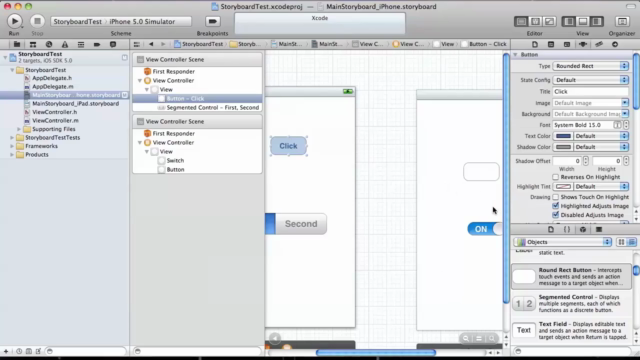Select the Click button on canvas
The image size is (640, 360).
click(x=288, y=146)
